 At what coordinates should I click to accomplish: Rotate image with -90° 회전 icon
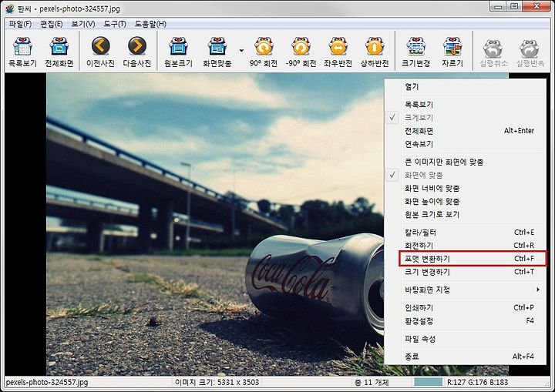(x=301, y=52)
